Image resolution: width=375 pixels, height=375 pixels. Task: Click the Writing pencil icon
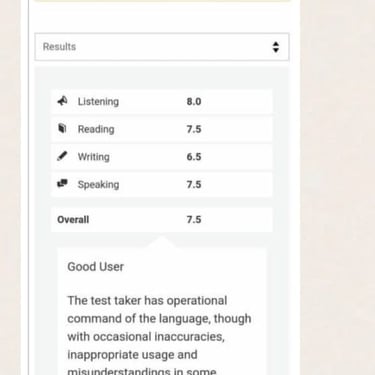coord(62,156)
